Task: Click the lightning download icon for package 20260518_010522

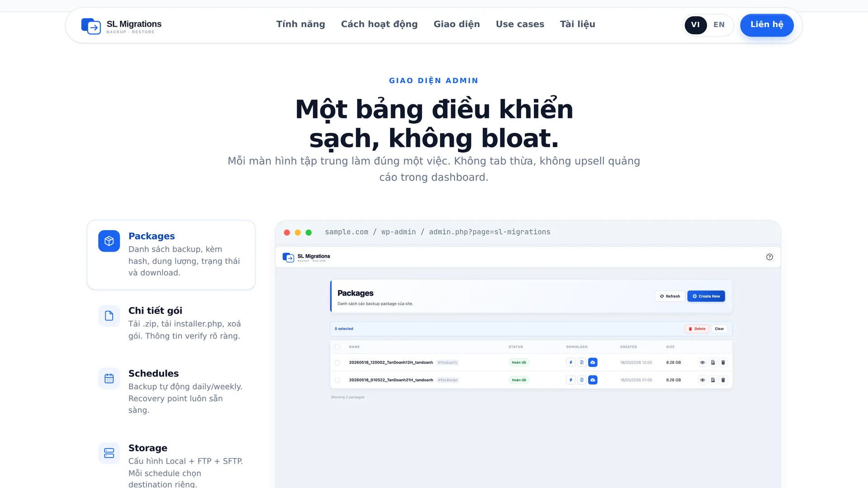Action: tap(571, 380)
